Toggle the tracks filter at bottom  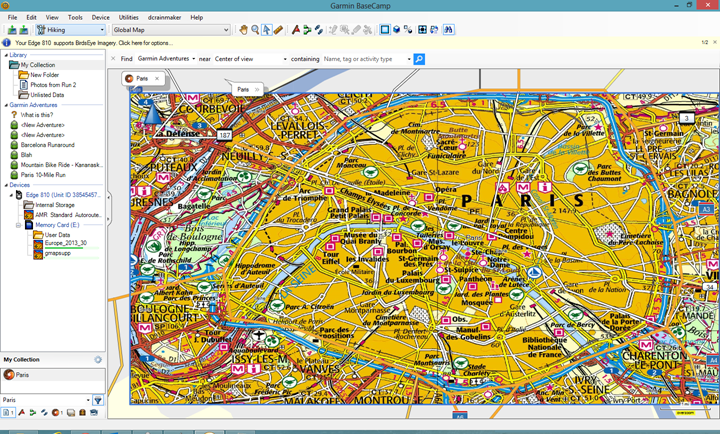tap(44, 412)
